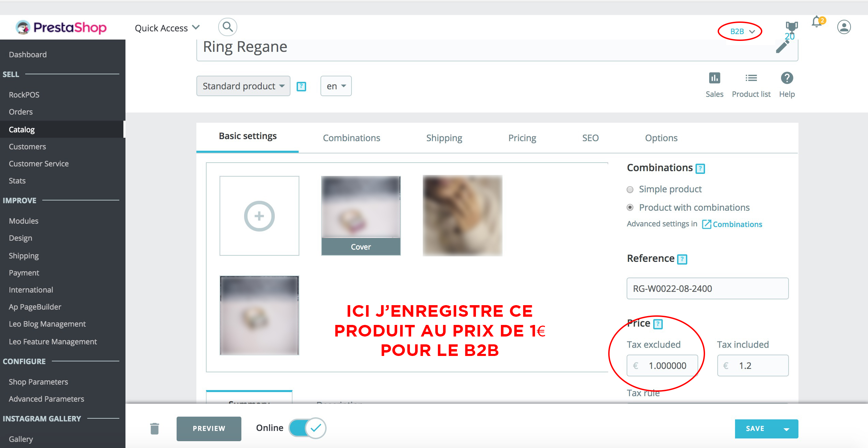Switch to the SEO tab
This screenshot has width=868, height=448.
click(590, 138)
